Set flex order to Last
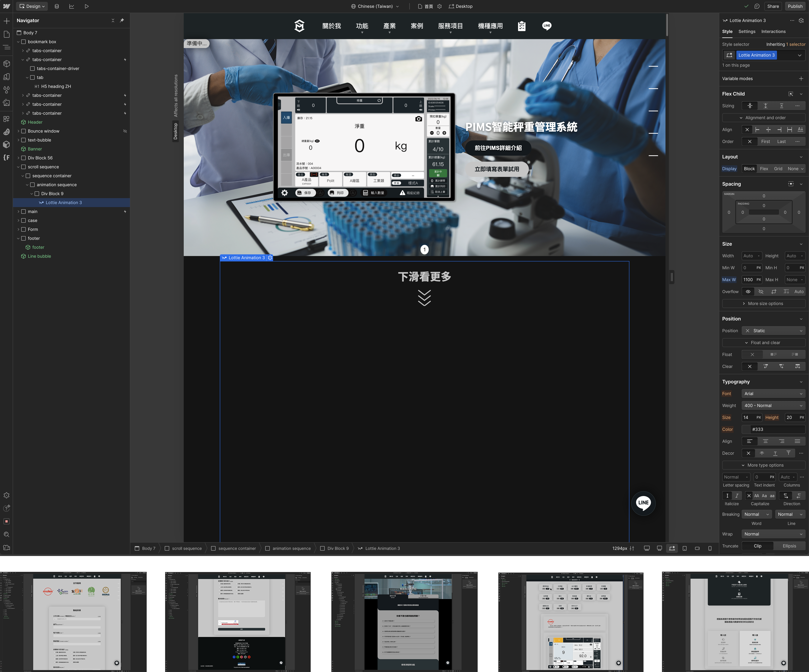The height and width of the screenshot is (672, 809). (x=781, y=141)
